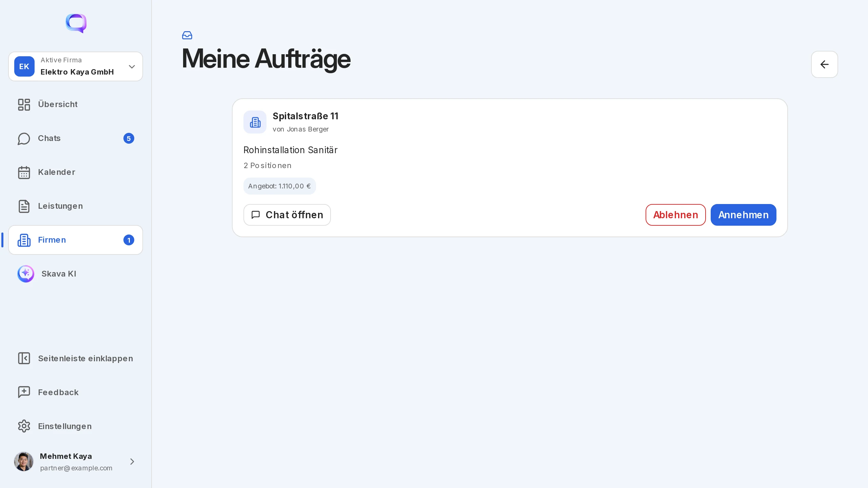Expand the Mehmet Kaya profile chevron

click(x=132, y=462)
